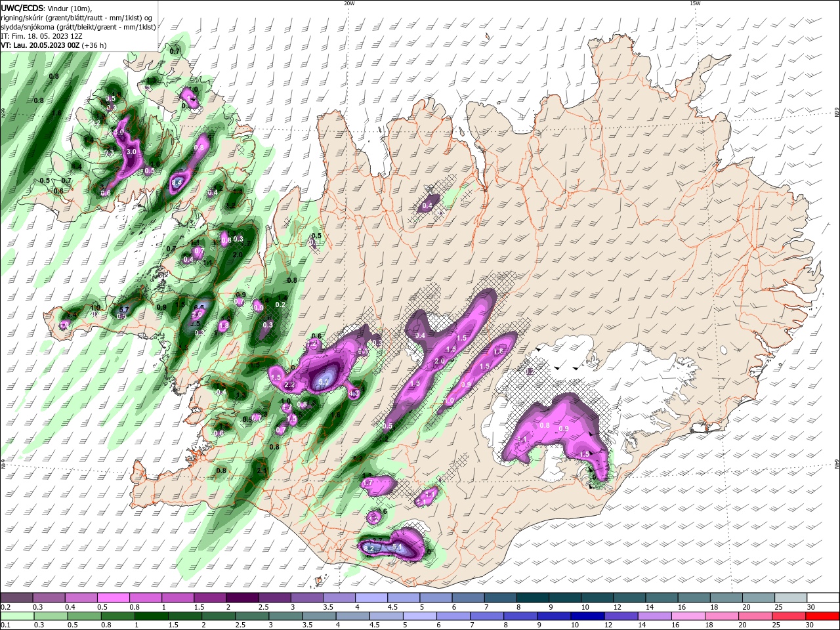The width and height of the screenshot is (840, 630).
Task: Pick the pale grey swatch labeled 25 on top scale
Action: tap(791, 598)
